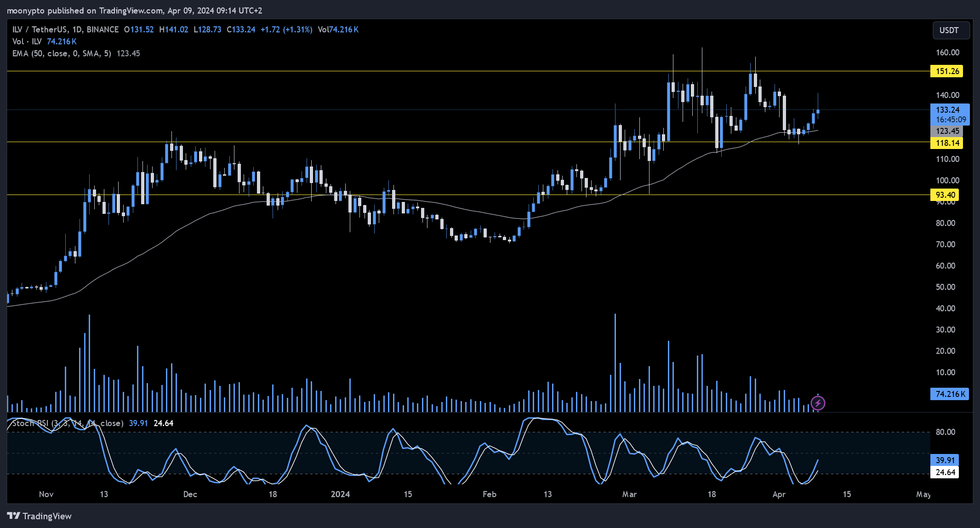The width and height of the screenshot is (980, 528).
Task: Click the 39.91 value in Stoch RSI legend
Action: (138, 423)
